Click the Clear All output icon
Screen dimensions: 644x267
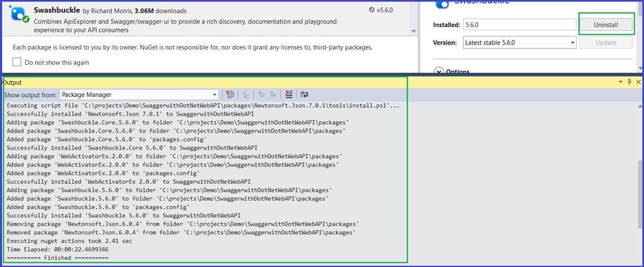(289, 94)
